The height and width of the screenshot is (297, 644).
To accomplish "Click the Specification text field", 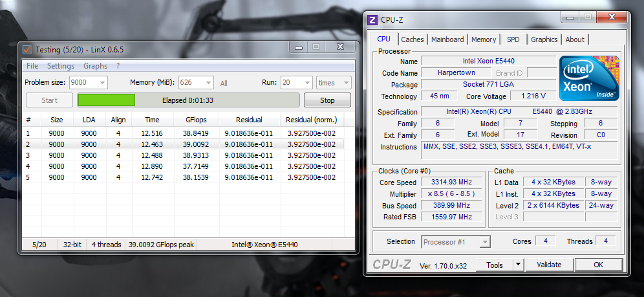I will coord(519,112).
